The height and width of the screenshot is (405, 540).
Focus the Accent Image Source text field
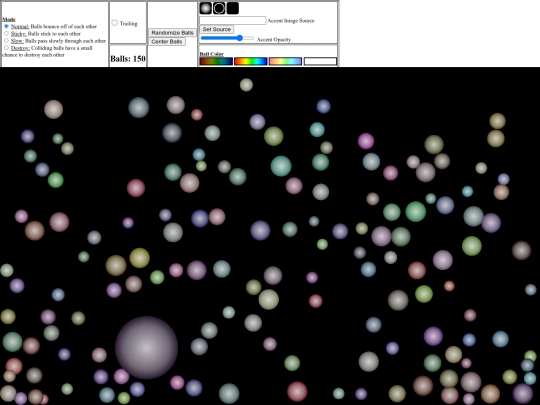(232, 20)
